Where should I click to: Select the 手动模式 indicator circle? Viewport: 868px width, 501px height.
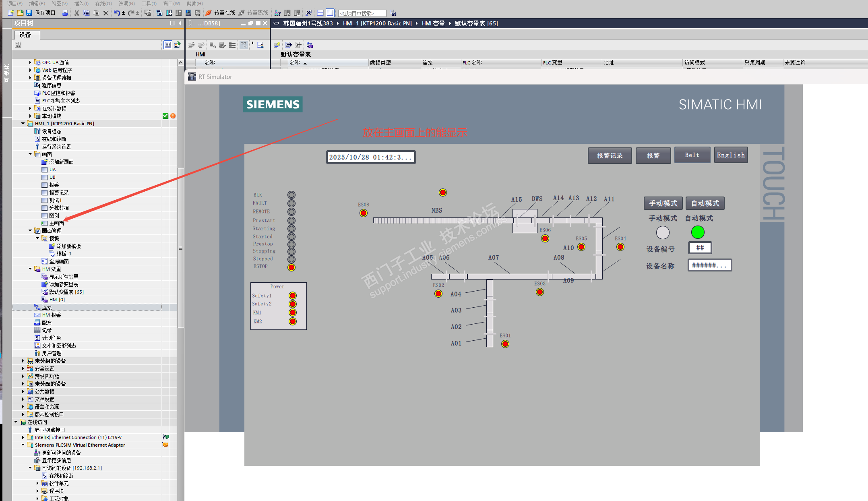663,232
